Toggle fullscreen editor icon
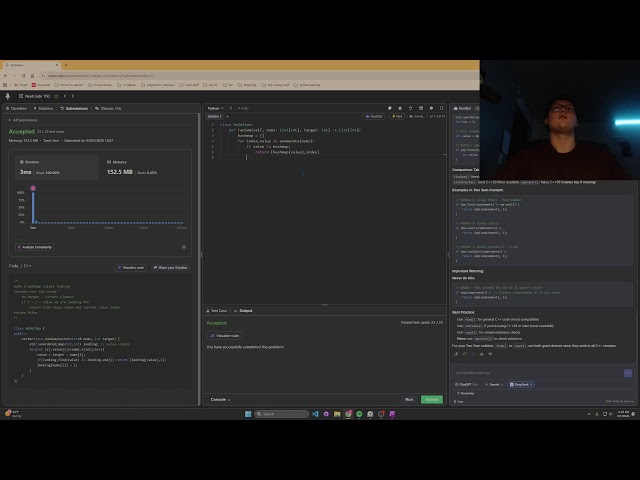640x480 pixels. [x=441, y=109]
